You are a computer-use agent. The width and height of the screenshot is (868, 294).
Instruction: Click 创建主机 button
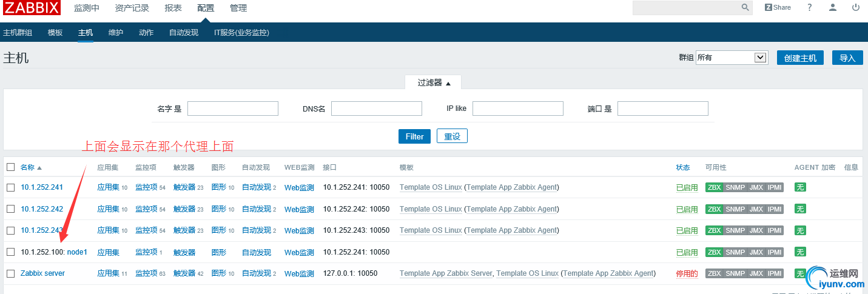(800, 58)
